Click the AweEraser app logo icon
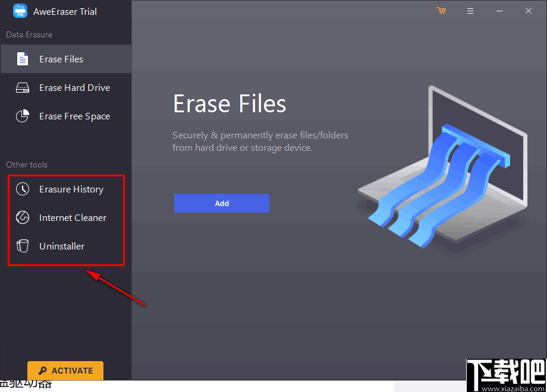The image size is (547, 392). (20, 11)
